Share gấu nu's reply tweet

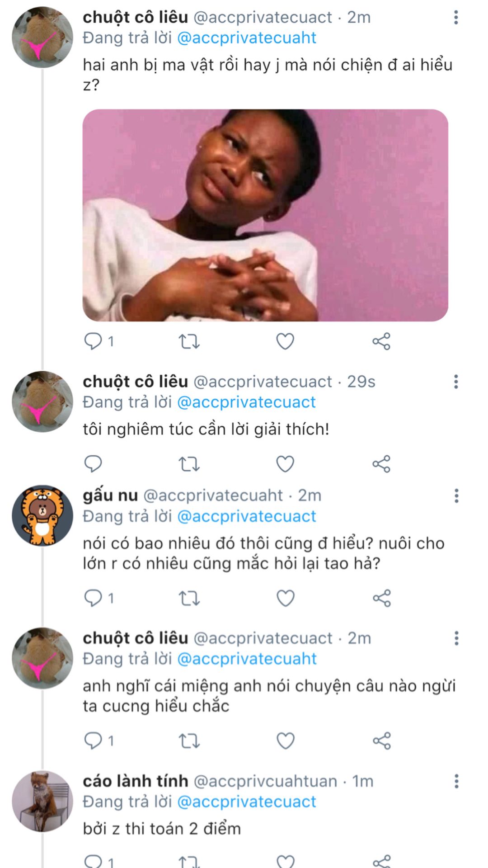point(381,598)
